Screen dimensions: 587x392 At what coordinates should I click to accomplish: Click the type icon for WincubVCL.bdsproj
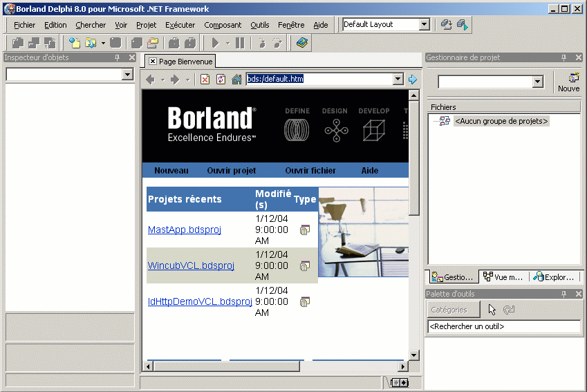[305, 265]
